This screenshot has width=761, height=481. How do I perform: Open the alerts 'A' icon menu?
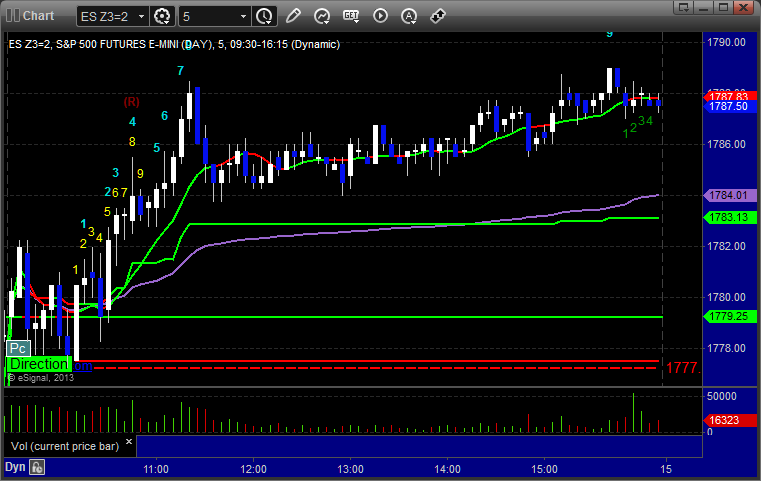tap(409, 16)
